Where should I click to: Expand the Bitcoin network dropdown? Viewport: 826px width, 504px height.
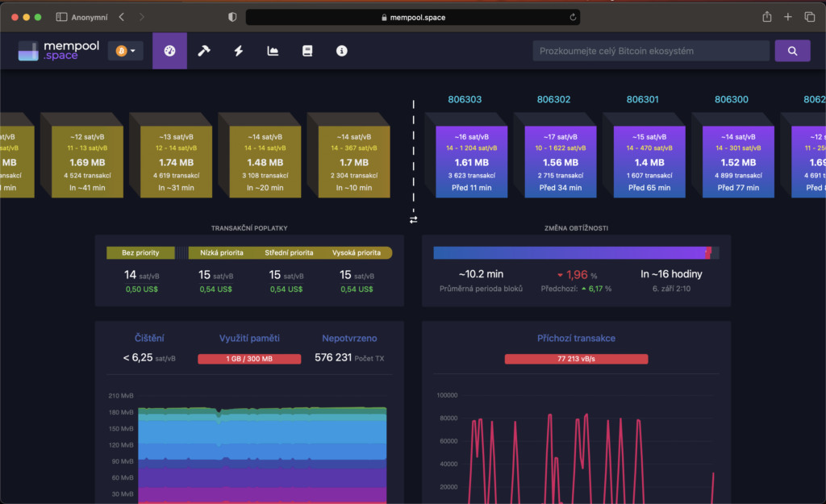[125, 51]
